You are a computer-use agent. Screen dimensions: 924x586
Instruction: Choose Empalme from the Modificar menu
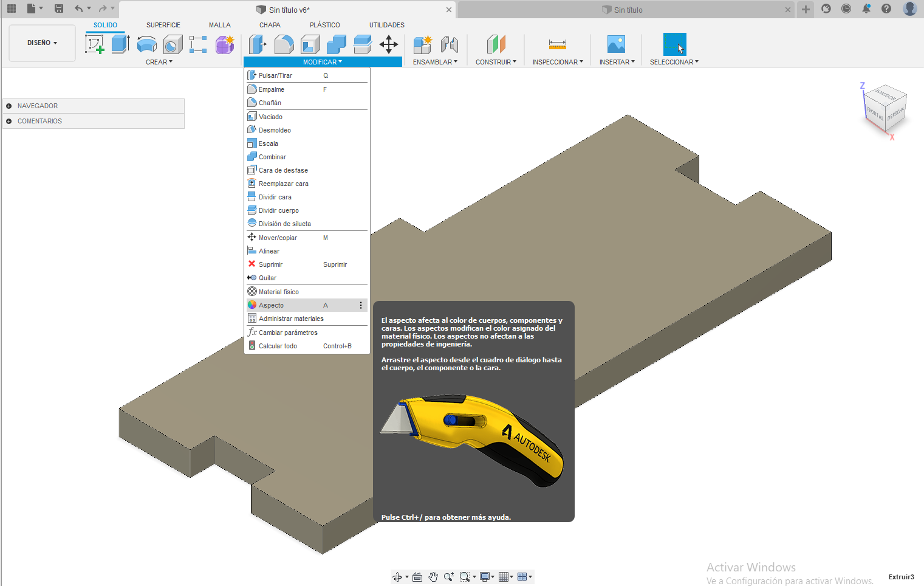307,89
